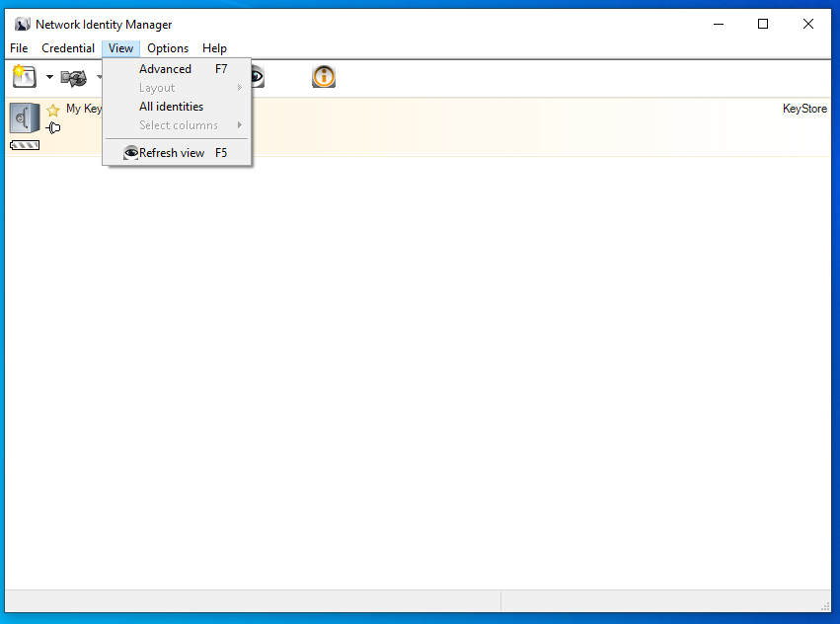Click the Network Identity Manager title icon
The image size is (840, 624).
pos(22,25)
